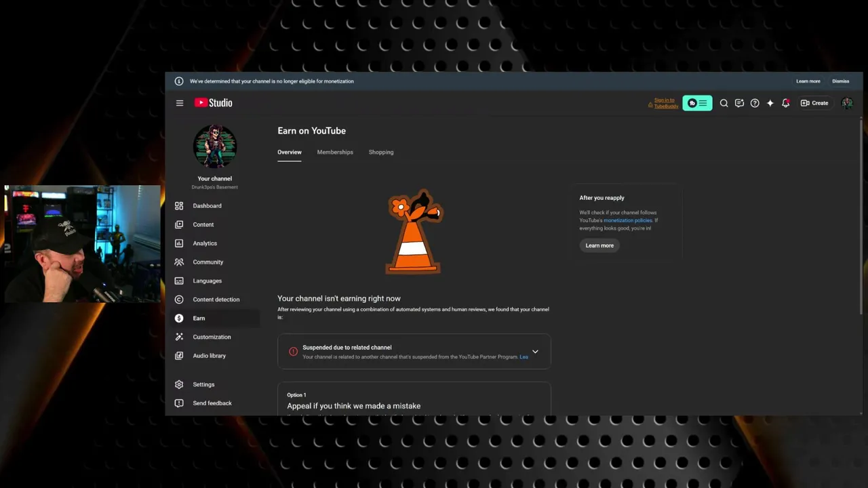
Task: Expand the Suspended due to related channel card
Action: [535, 352]
